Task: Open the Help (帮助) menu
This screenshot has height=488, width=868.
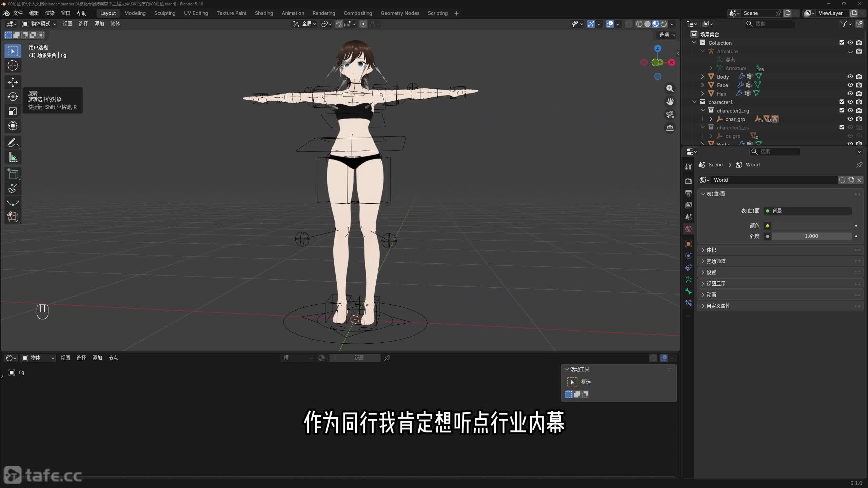Action: click(82, 13)
